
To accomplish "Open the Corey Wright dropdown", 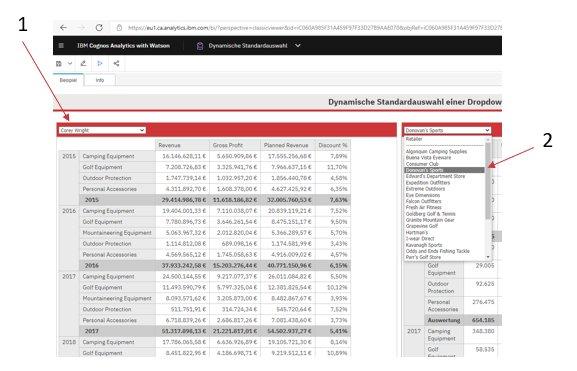I will click(102, 130).
